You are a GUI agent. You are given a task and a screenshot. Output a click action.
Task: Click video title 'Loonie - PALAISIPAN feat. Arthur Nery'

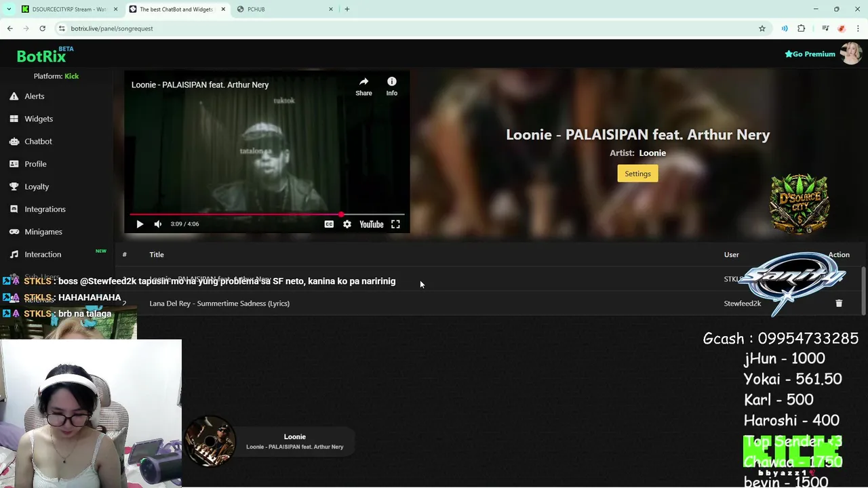click(x=200, y=85)
